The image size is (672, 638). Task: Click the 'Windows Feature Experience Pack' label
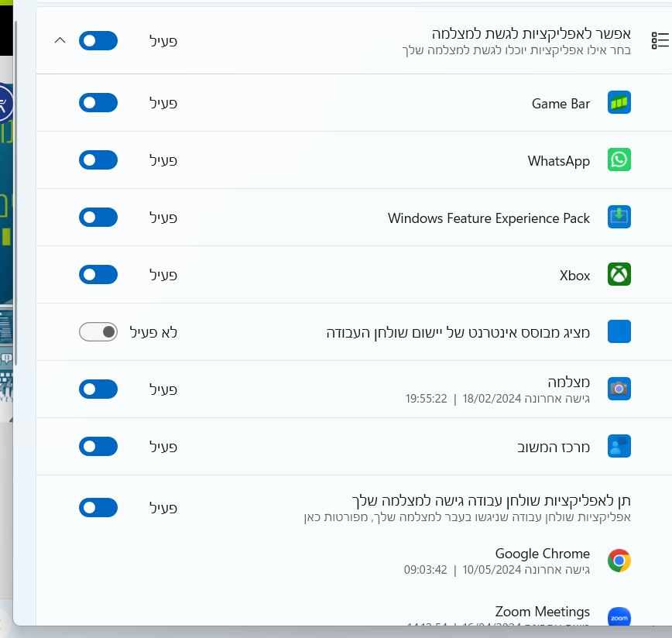coord(489,218)
